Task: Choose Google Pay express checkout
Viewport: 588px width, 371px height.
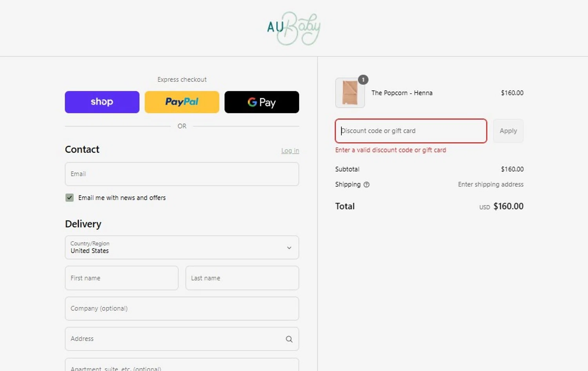Action: pos(261,102)
